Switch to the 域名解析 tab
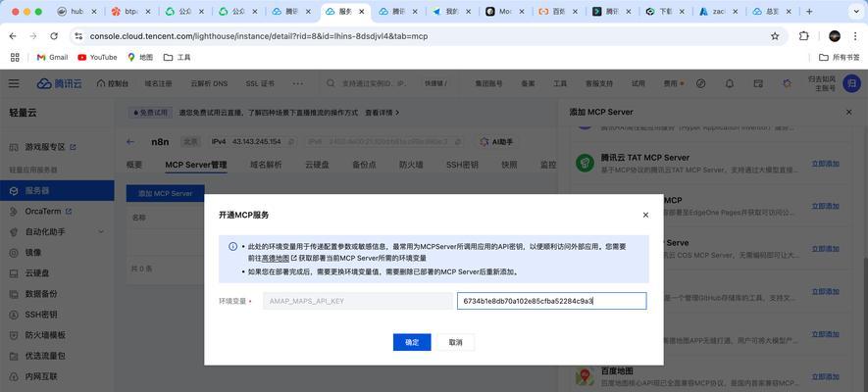The image size is (868, 392). [x=266, y=165]
